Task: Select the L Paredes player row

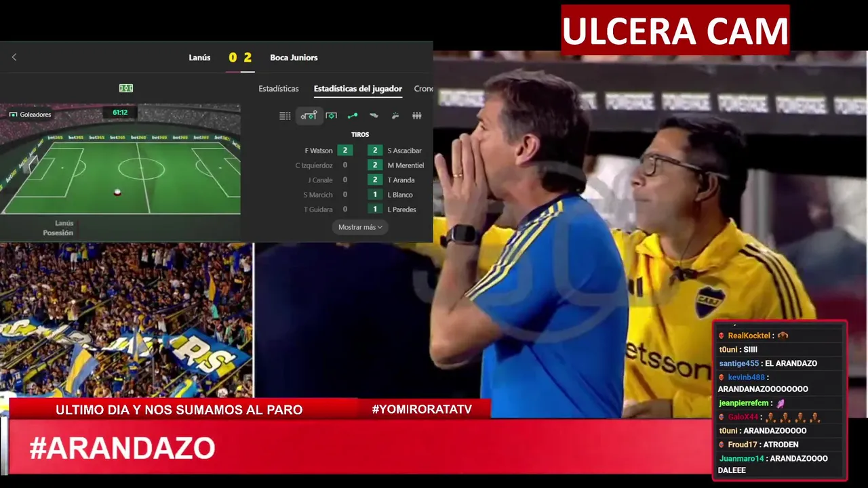Action: point(393,209)
